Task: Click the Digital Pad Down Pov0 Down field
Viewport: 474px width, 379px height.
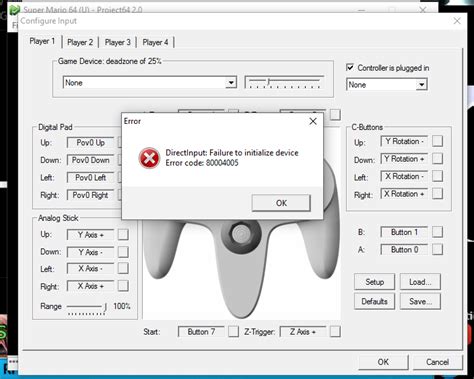Action: [x=90, y=160]
